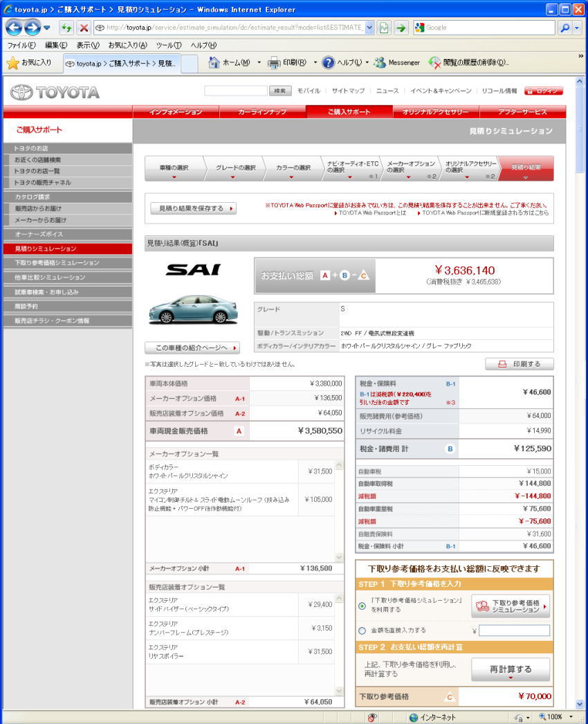The width and height of the screenshot is (588, 724).
Task: Click the 再計算する button
Action: (x=511, y=669)
